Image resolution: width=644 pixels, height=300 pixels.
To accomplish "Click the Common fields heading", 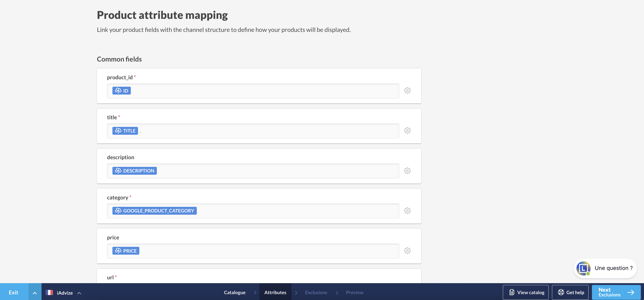I will pyautogui.click(x=119, y=59).
